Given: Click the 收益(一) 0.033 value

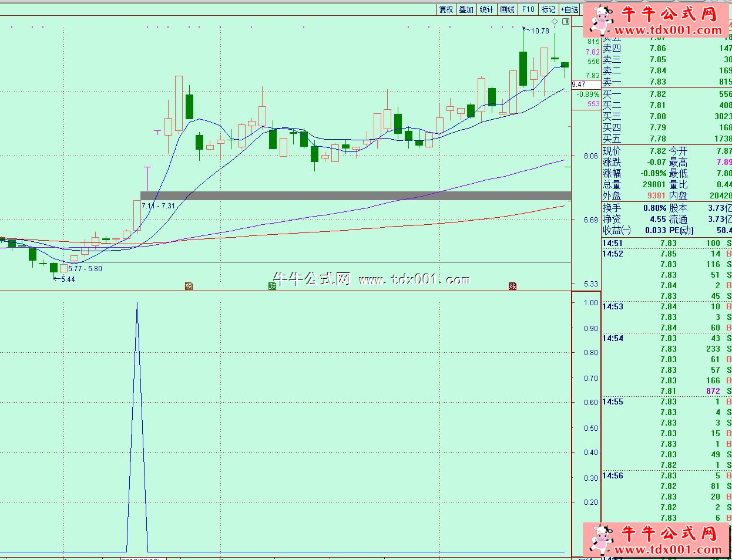Looking at the screenshot, I should tap(656, 230).
